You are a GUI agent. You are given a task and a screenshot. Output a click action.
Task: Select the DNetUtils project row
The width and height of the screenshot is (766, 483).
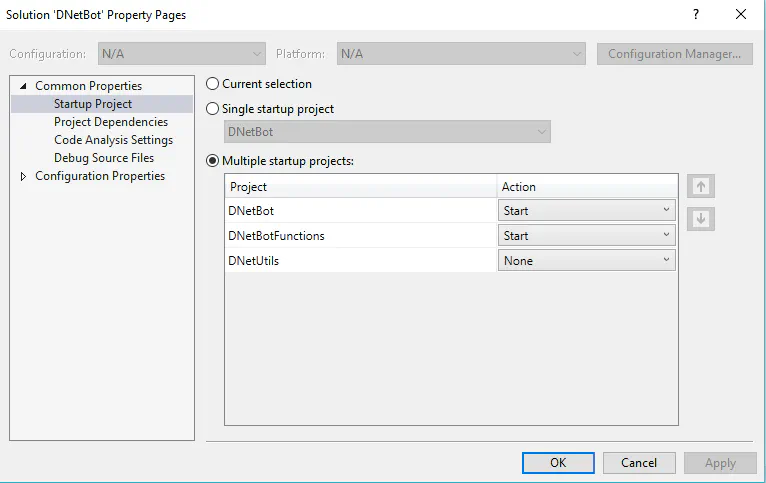click(360, 261)
